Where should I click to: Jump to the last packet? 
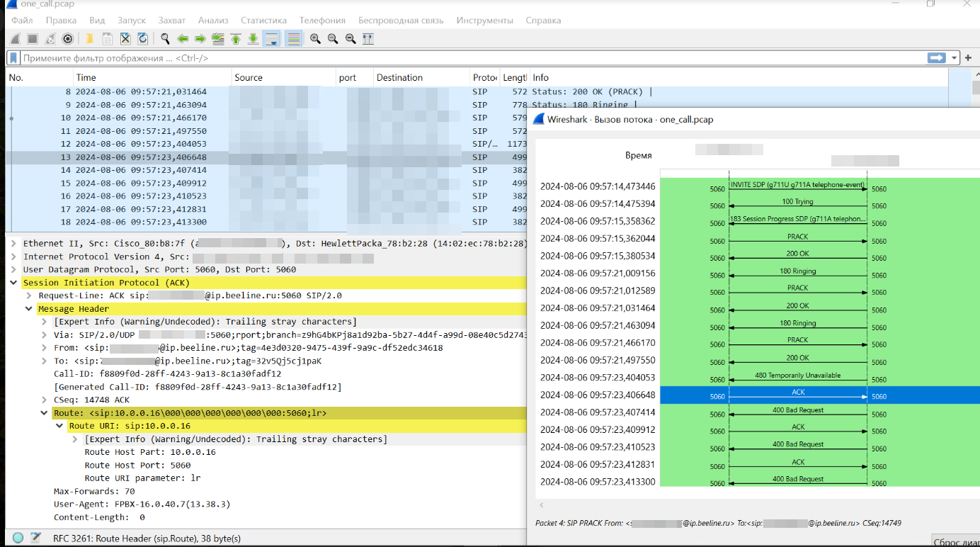(253, 39)
